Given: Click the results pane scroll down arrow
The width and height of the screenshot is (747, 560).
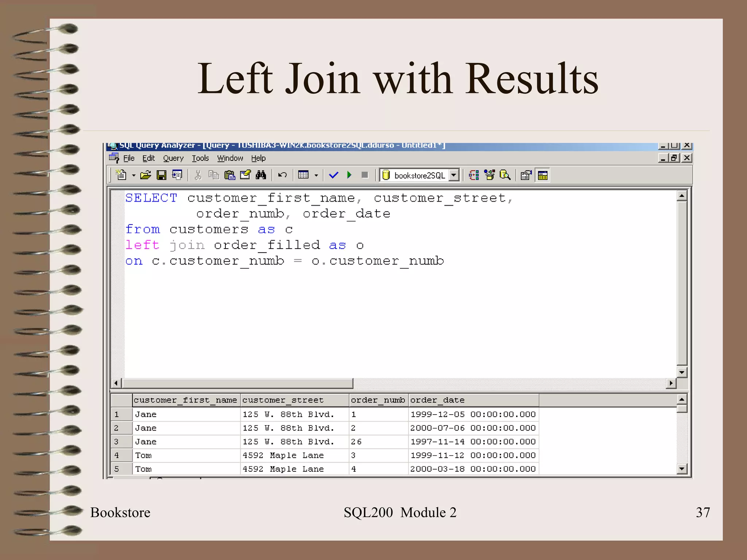Looking at the screenshot, I should click(682, 469).
